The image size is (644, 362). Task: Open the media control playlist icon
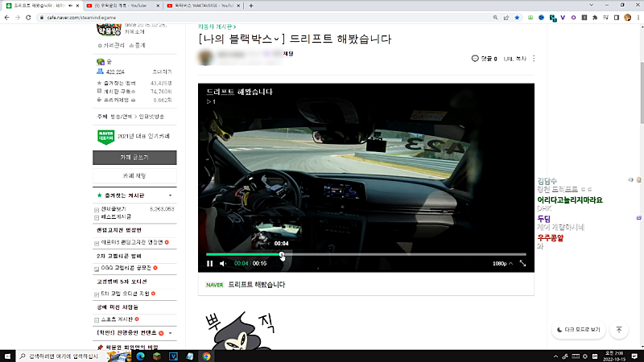point(606,18)
